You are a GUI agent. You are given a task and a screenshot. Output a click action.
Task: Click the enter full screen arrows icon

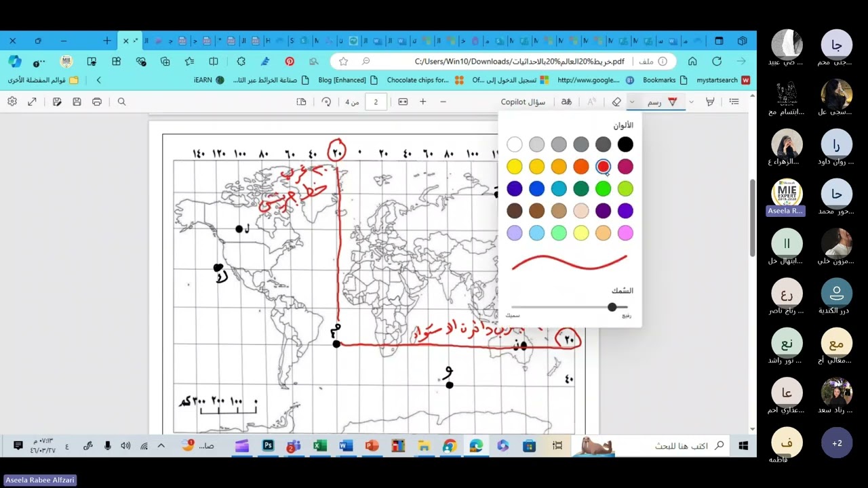tap(32, 102)
